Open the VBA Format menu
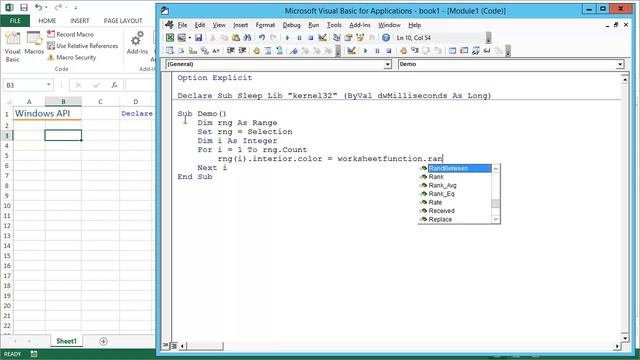This screenshot has width=640, height=360. coord(265,25)
